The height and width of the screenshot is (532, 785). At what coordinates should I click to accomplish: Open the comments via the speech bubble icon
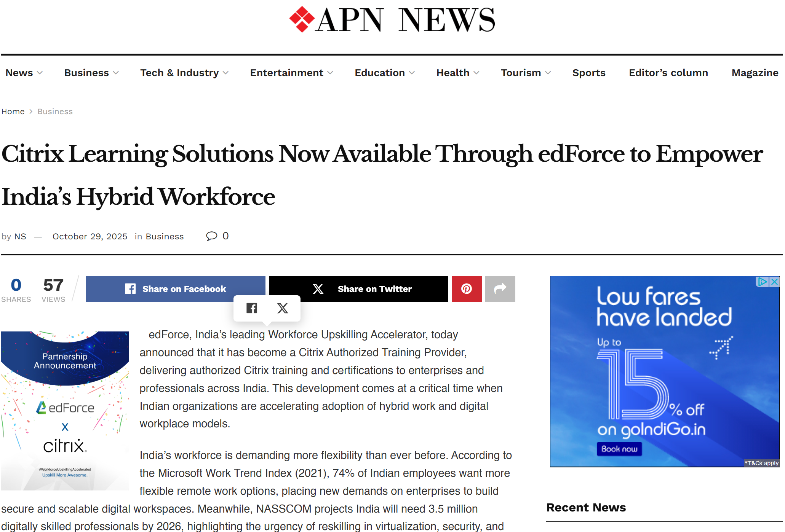[x=212, y=236]
